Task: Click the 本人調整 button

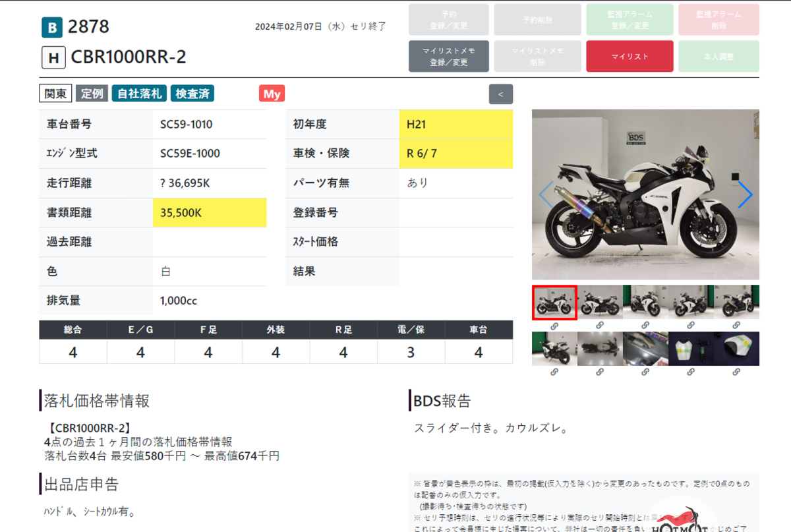Action: (718, 56)
